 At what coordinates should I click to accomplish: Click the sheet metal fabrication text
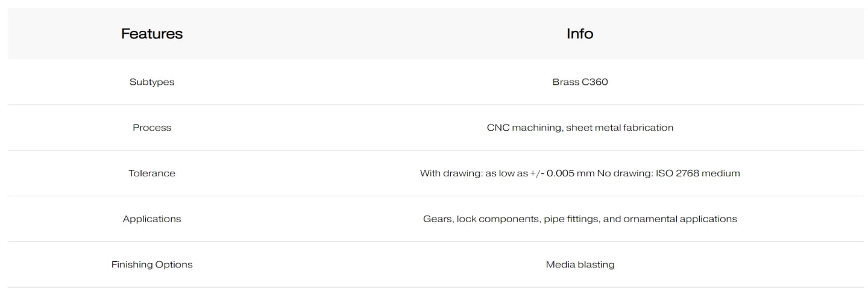[x=619, y=128]
